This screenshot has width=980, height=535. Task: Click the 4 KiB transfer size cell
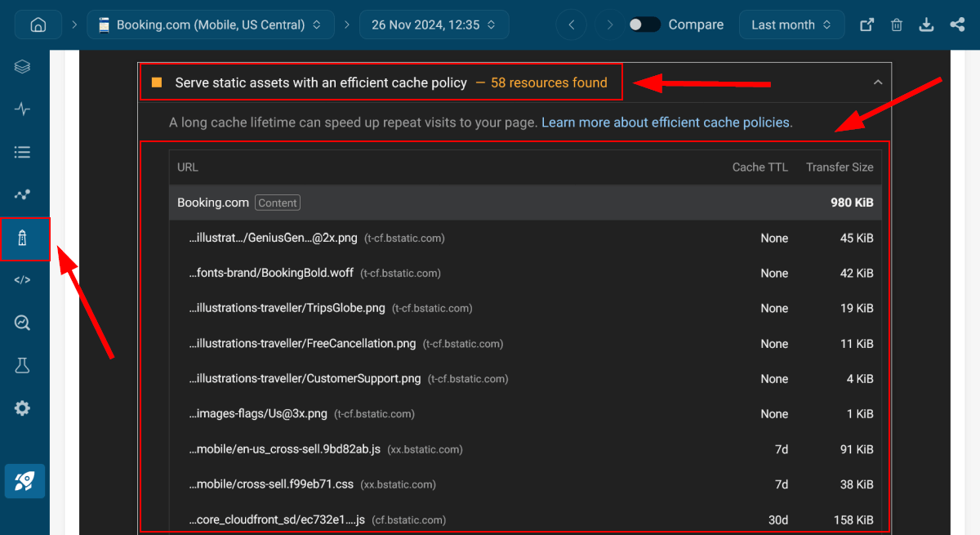coord(860,379)
